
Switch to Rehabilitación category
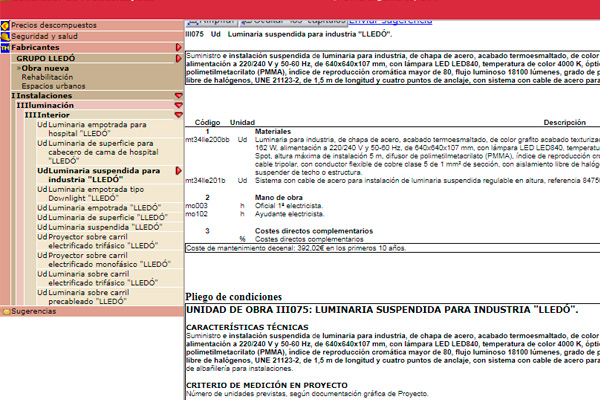click(x=47, y=77)
